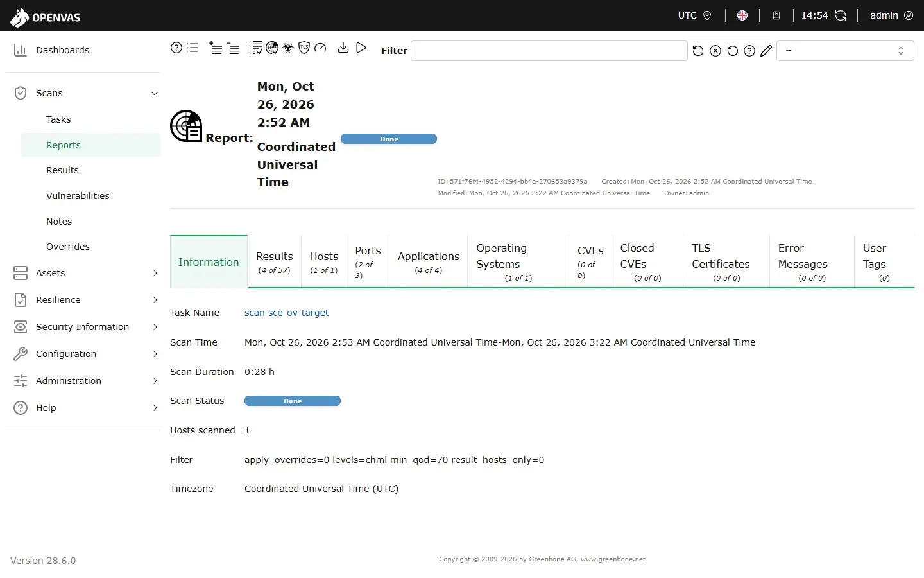Image resolution: width=924 pixels, height=578 pixels.
Task: Open the Applications tab
Action: 429,262
